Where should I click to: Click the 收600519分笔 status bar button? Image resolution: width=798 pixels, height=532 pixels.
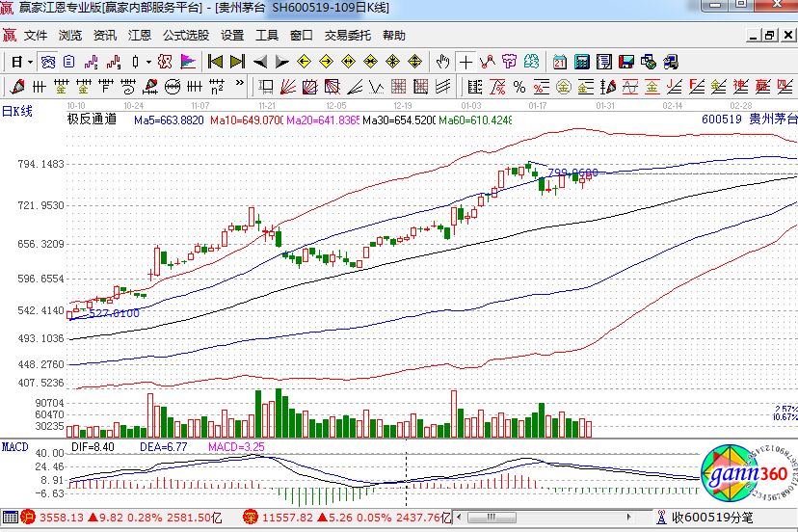(711, 518)
